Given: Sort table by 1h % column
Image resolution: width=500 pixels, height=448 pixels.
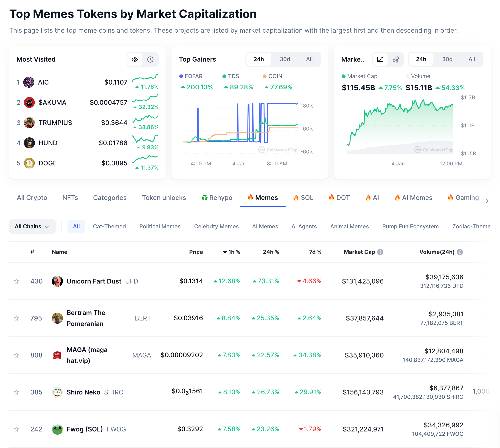Looking at the screenshot, I should click(231, 252).
